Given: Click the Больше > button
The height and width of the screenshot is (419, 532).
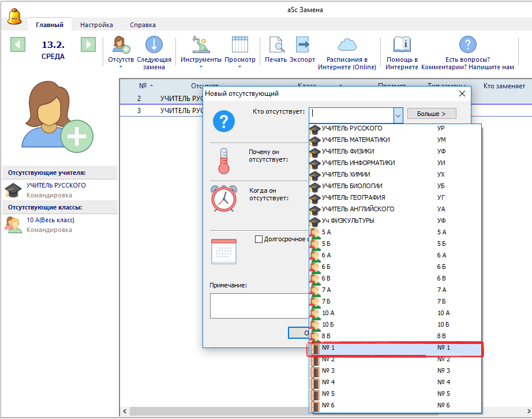Looking at the screenshot, I should 432,114.
